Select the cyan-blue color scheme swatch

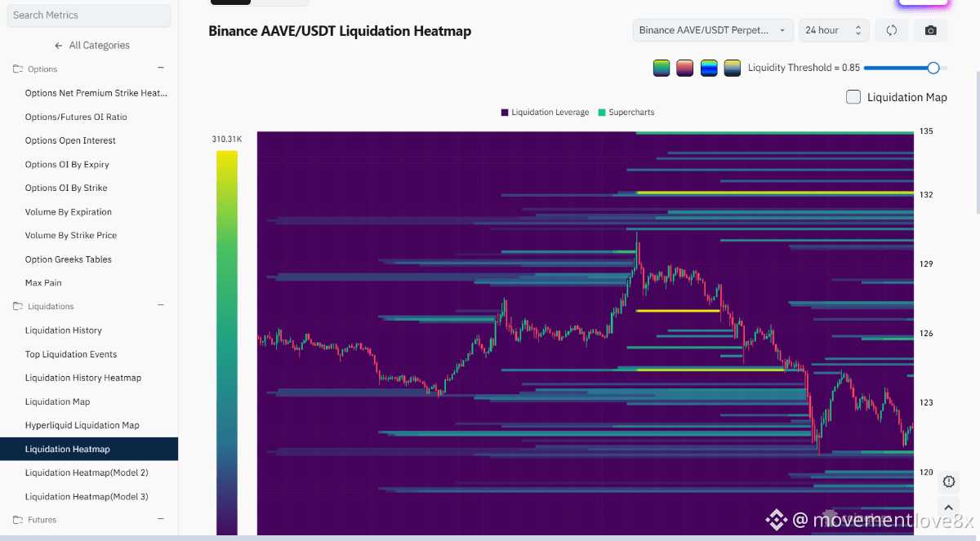(x=709, y=68)
